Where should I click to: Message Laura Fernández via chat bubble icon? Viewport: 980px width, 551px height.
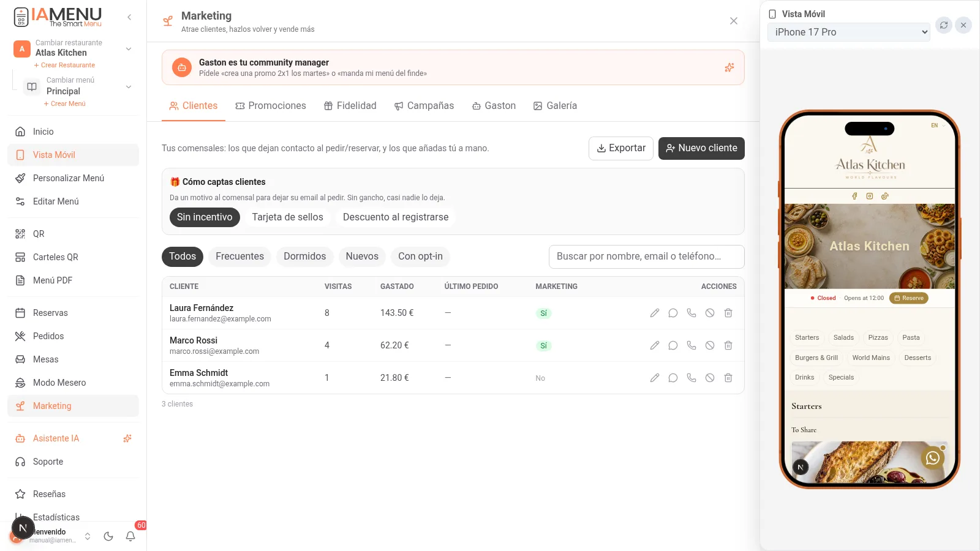(673, 313)
